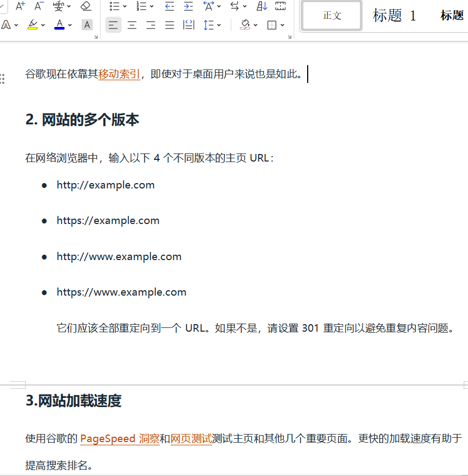Click the blue font color swatch
Image resolution: width=468 pixels, height=476 pixels.
[59, 25]
